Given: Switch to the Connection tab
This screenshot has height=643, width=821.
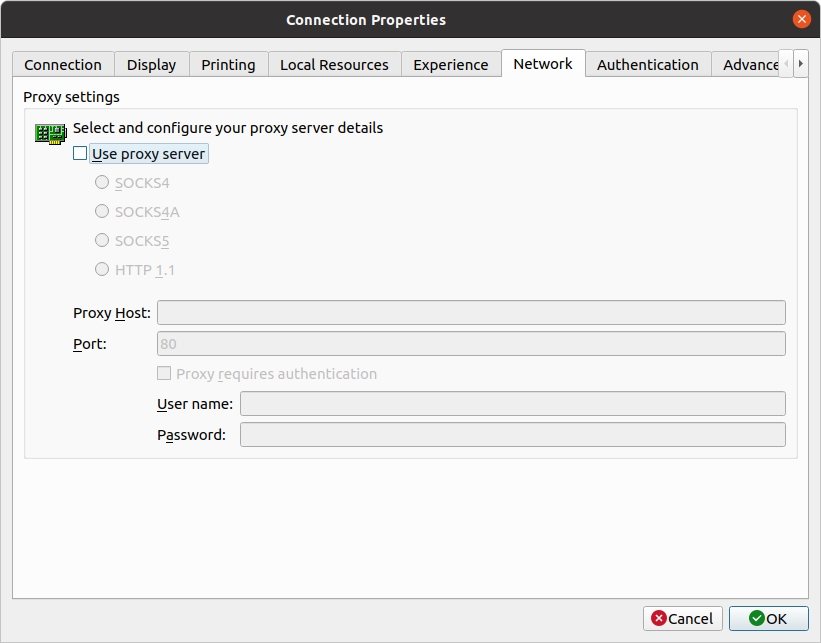Looking at the screenshot, I should tap(63, 65).
